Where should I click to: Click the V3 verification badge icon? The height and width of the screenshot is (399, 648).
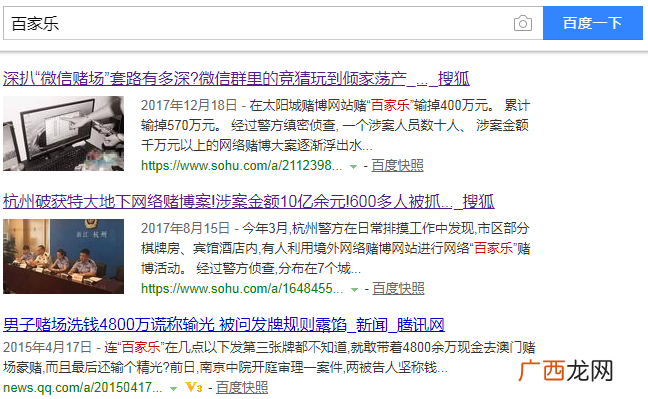pos(194,387)
